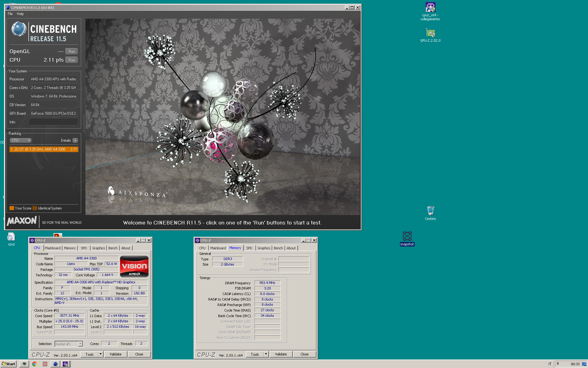Viewport: 588px width, 368px height.
Task: Expand Tools dropdown arrow in Memory CPU-Z
Action: click(x=266, y=354)
